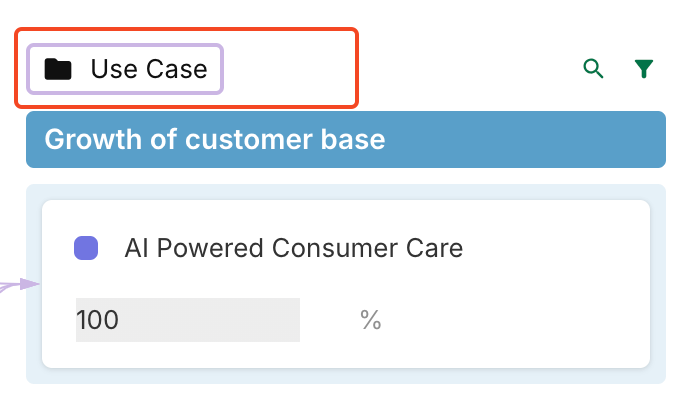Open the AI Powered Consumer Care title

294,248
